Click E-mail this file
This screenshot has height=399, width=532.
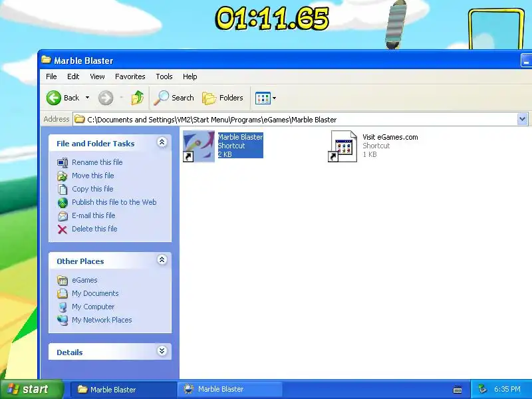coord(93,215)
